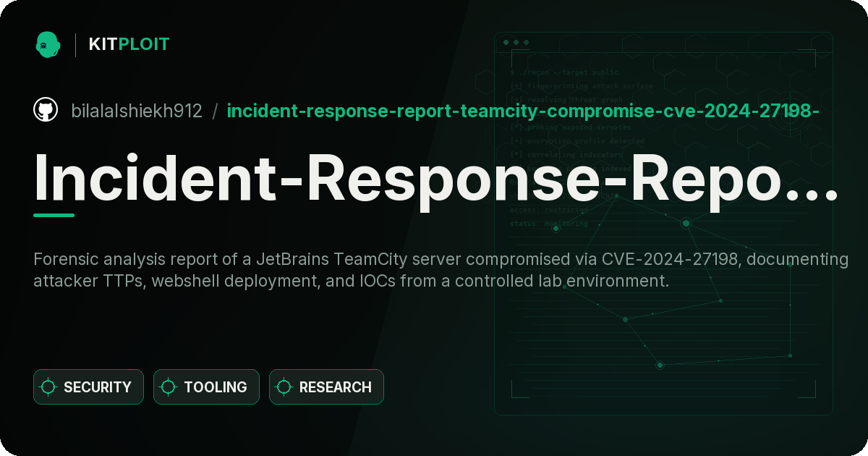Click the KitPloit green head logo
868x456 pixels.
(x=48, y=44)
